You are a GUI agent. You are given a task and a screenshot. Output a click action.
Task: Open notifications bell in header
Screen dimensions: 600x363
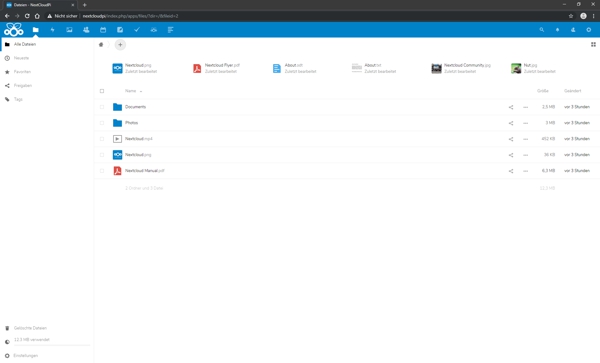pos(557,29)
